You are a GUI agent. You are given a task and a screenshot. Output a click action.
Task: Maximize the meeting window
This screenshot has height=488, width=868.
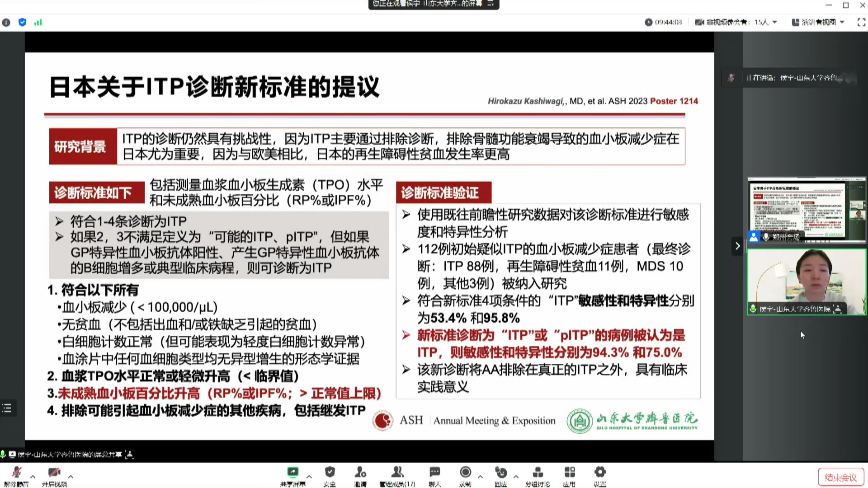pos(846,5)
